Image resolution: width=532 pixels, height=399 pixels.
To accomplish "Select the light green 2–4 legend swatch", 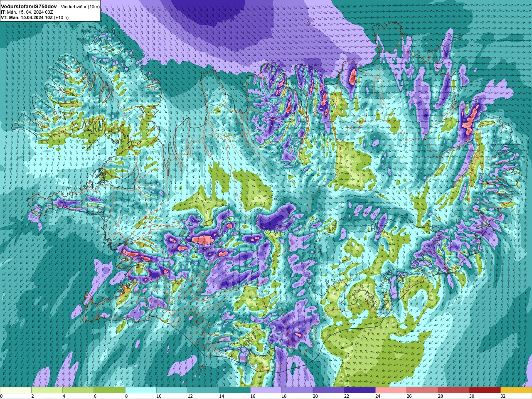I will click(47, 390).
